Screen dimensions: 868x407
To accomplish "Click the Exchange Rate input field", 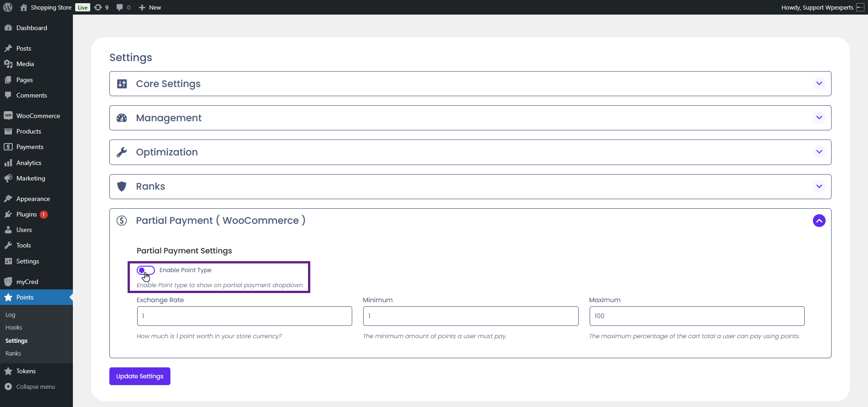I will 244,316.
